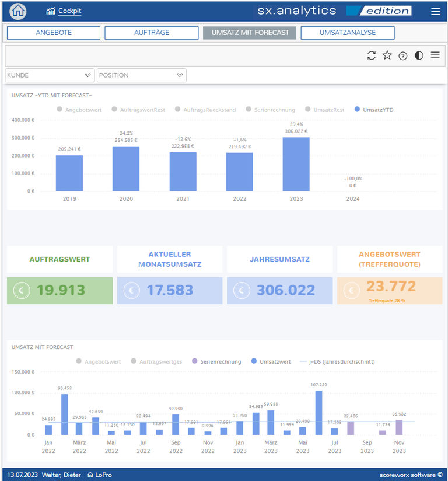Expand the KUNDE dropdown
Screen dimensions: 448x481
click(x=50, y=75)
